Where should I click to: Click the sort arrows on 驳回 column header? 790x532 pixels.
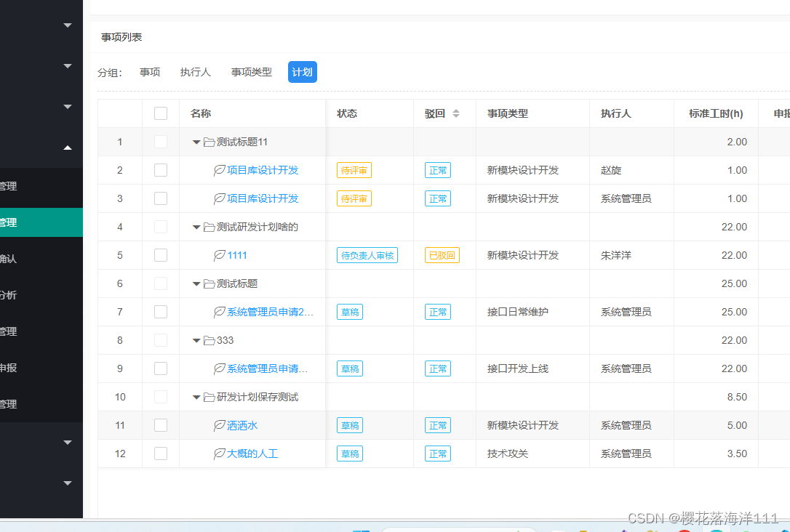(456, 113)
